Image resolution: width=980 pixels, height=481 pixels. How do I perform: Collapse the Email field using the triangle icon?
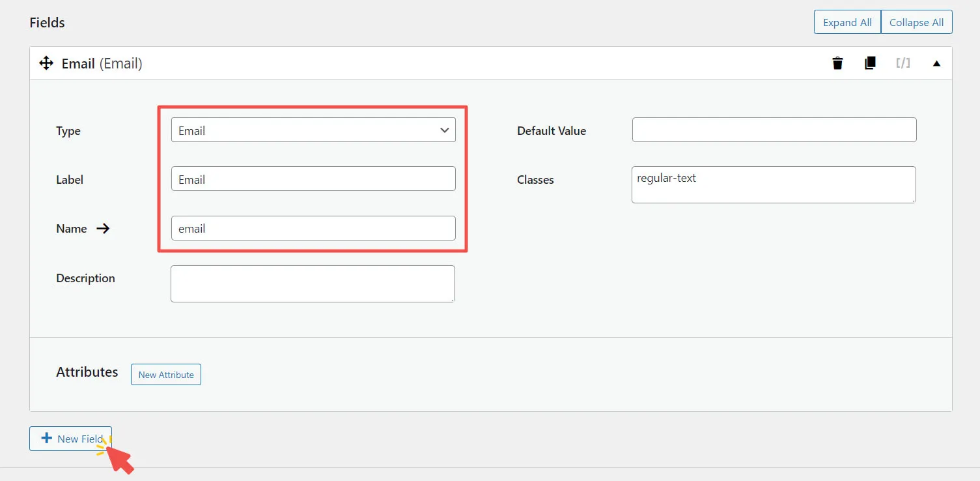click(x=936, y=63)
